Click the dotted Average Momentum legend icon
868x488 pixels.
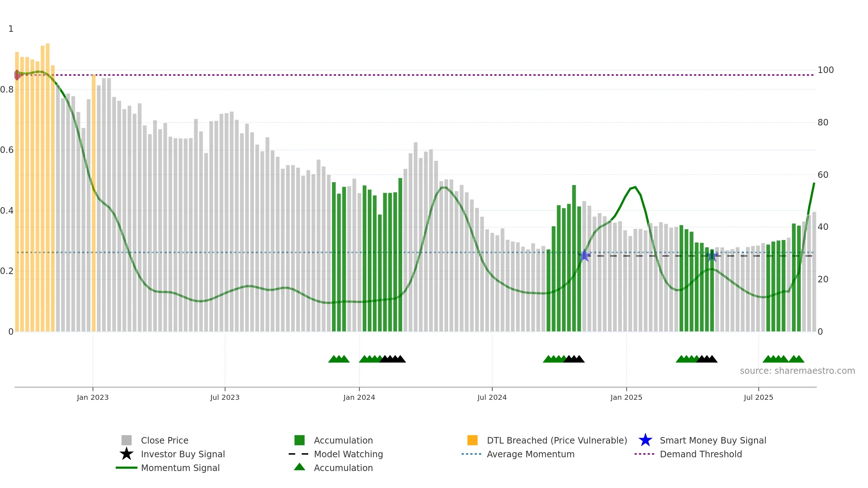coord(472,454)
